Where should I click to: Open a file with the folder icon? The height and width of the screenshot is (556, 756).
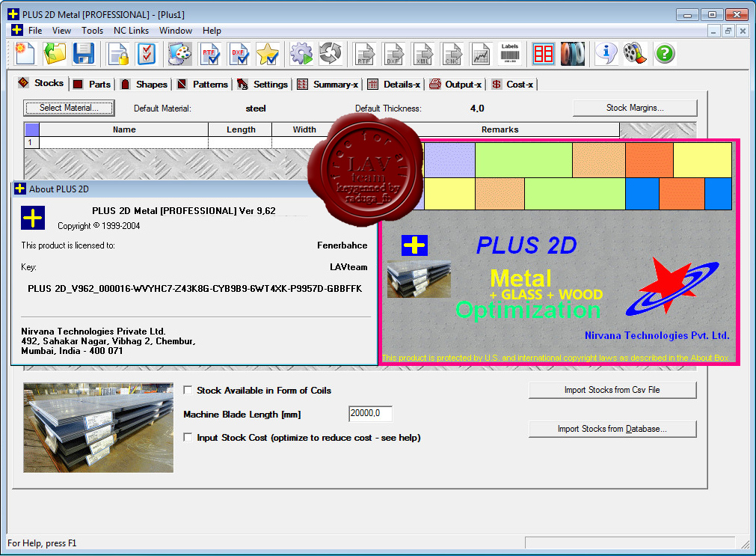pyautogui.click(x=55, y=54)
